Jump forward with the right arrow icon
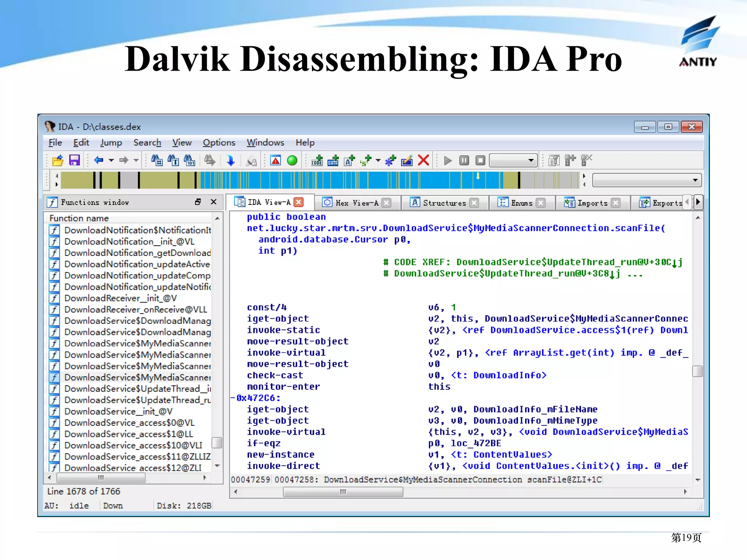 point(124,160)
